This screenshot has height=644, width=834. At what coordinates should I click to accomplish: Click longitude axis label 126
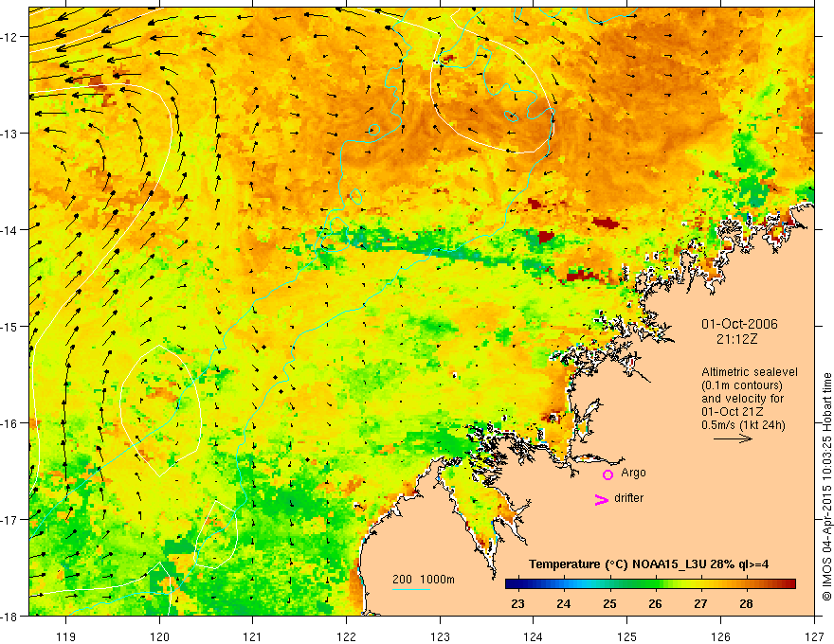click(720, 636)
